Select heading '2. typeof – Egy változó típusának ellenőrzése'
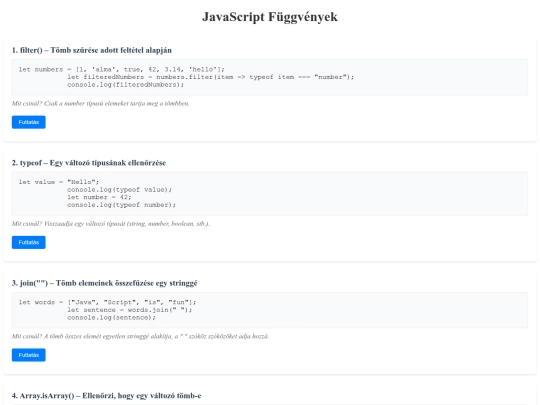Image resolution: width=540 pixels, height=405 pixels. [x=89, y=163]
